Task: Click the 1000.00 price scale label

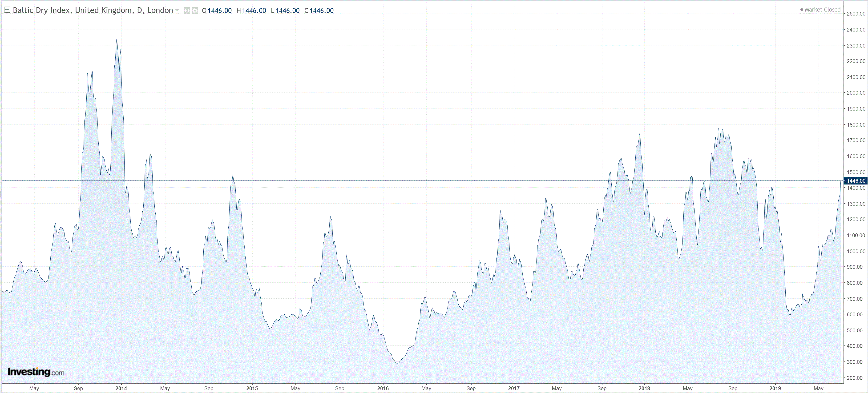Action: click(x=856, y=251)
